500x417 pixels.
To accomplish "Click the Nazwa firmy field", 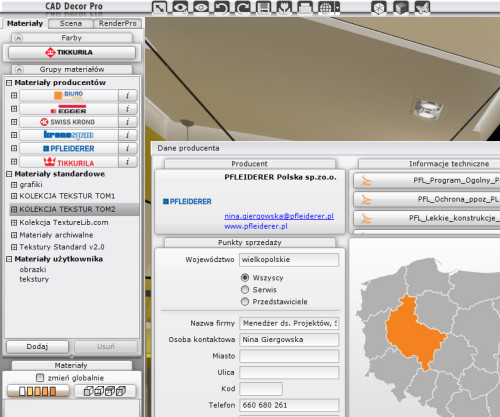I will [x=289, y=323].
